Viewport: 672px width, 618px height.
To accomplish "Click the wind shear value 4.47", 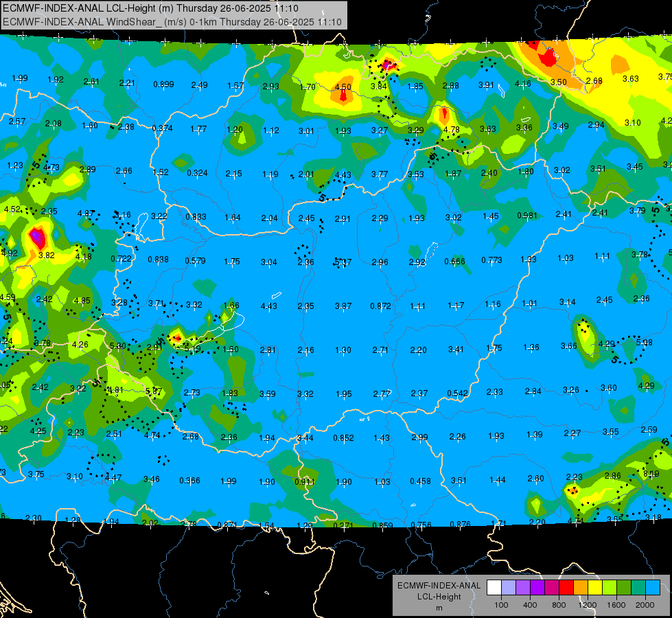I will click(x=113, y=477).
